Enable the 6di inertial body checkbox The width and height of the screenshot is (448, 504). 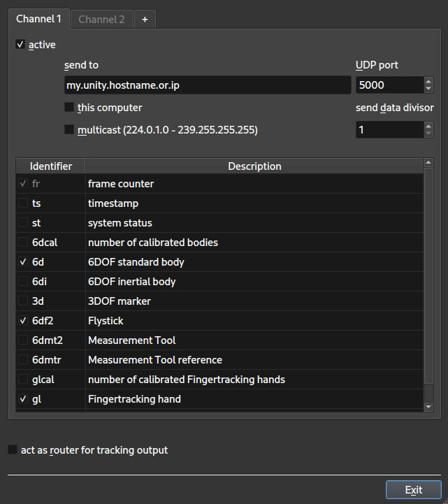(x=23, y=282)
